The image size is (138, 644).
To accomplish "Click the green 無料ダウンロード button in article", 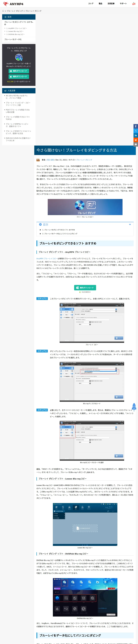I will [x=85, y=288].
